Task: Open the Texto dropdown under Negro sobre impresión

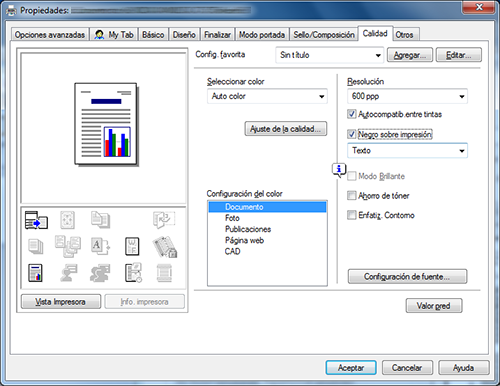Action: click(407, 150)
